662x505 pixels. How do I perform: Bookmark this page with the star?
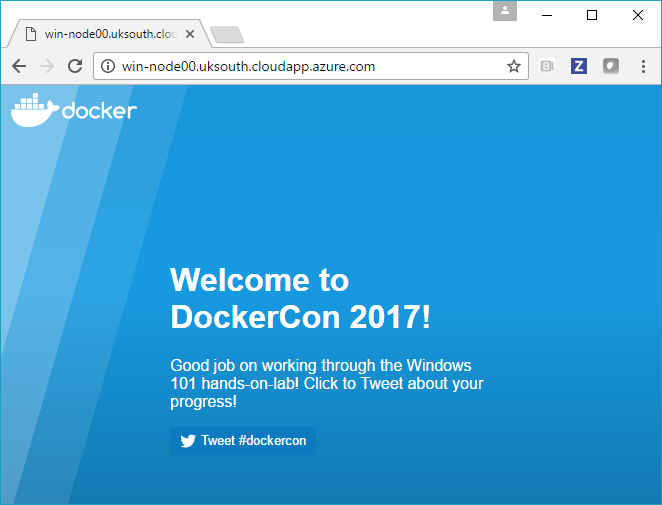tap(513, 66)
